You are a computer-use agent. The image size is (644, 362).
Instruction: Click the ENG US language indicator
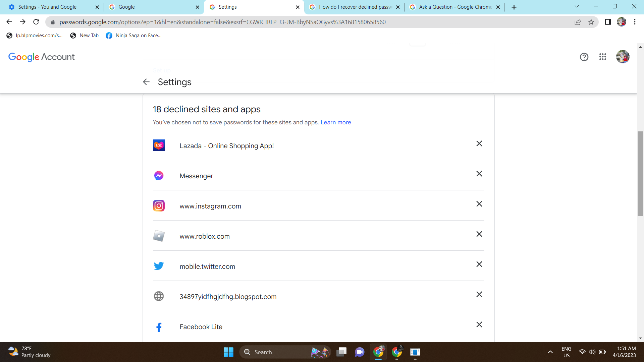(567, 352)
